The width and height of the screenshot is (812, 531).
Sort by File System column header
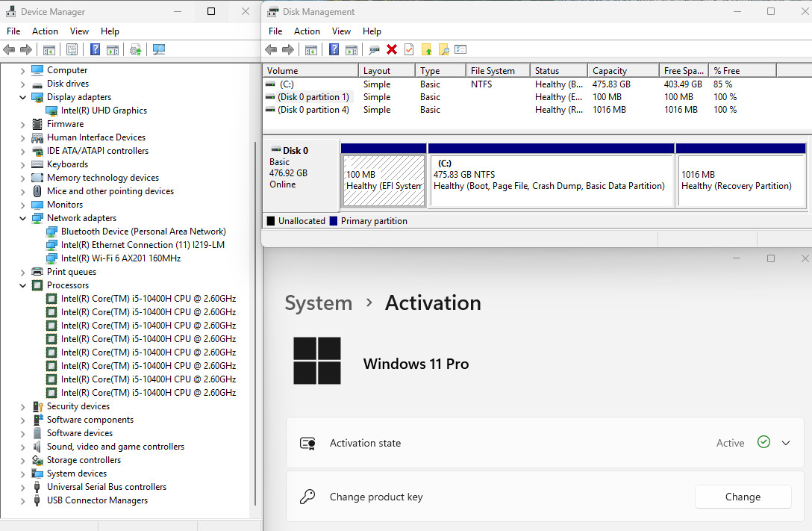pyautogui.click(x=499, y=70)
